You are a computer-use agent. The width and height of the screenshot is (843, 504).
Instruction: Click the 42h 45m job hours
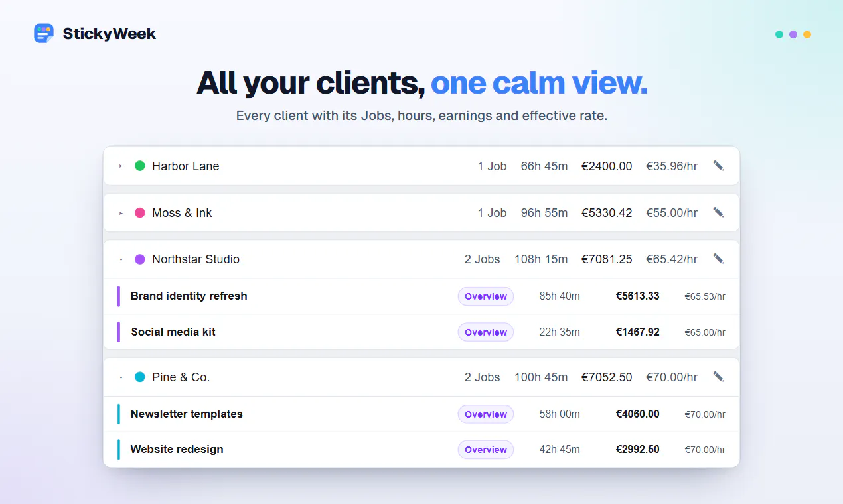560,449
